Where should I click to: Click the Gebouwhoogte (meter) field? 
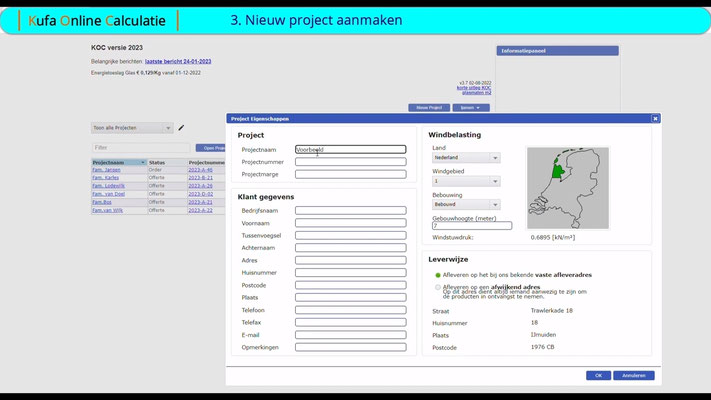472,226
